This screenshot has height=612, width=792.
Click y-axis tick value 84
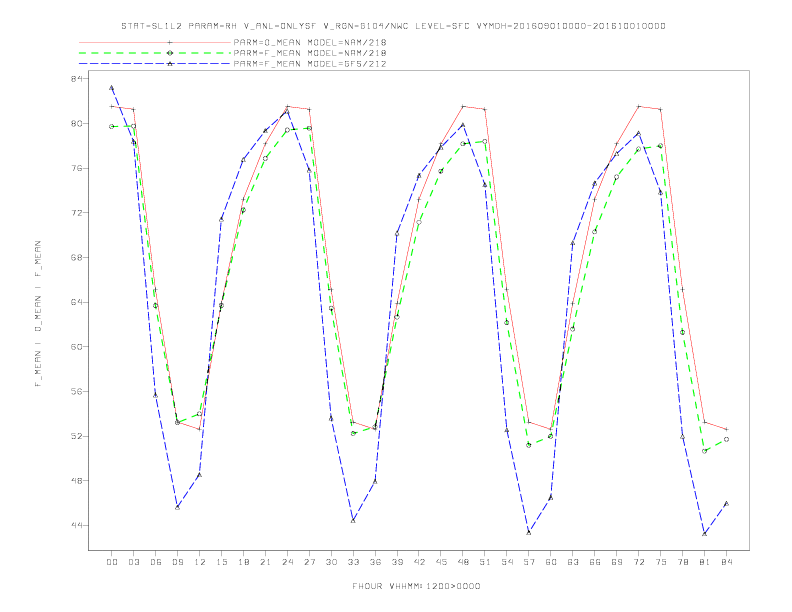76,79
